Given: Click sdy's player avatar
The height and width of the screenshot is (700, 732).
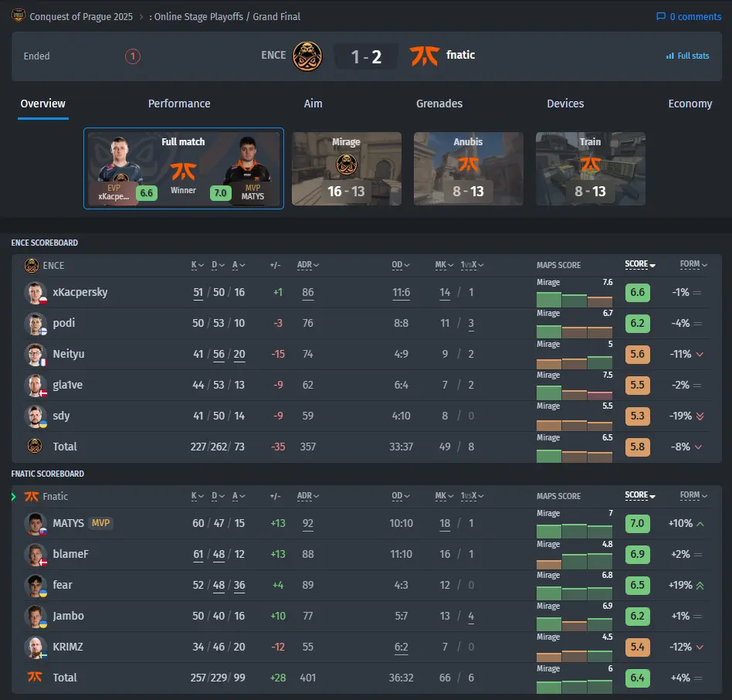Looking at the screenshot, I should tap(36, 416).
